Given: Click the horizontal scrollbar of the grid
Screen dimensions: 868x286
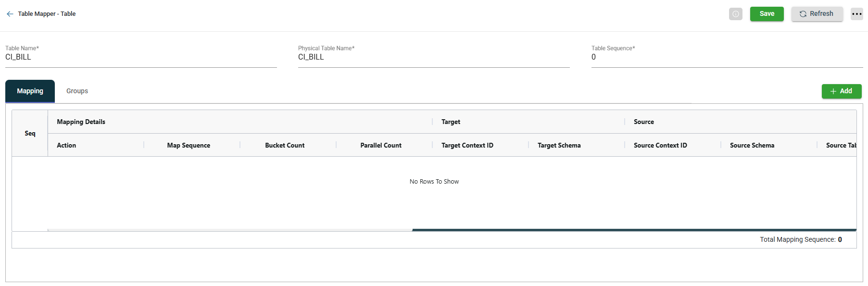Looking at the screenshot, I should click(x=634, y=230).
